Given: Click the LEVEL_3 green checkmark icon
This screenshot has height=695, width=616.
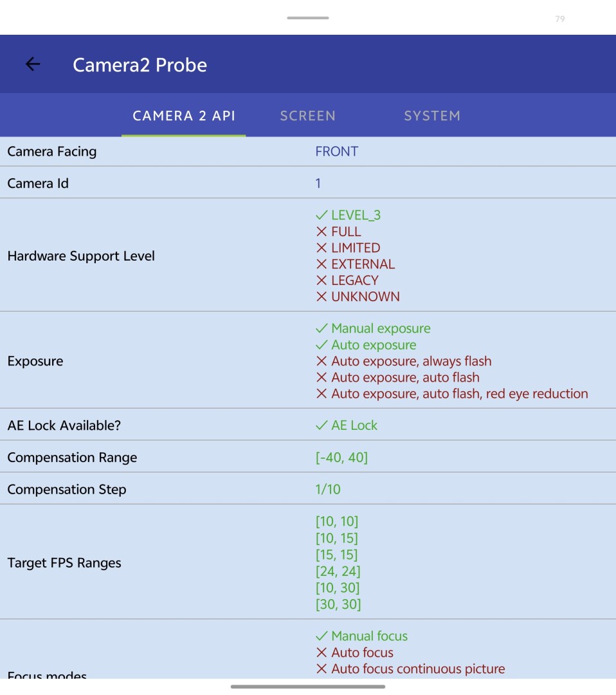Looking at the screenshot, I should click(322, 216).
